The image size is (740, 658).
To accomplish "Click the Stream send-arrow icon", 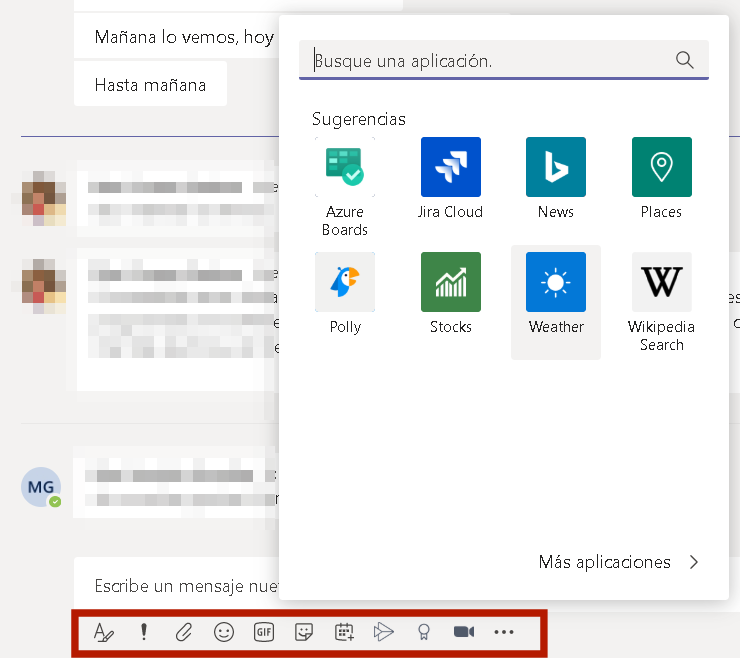I will point(383,632).
